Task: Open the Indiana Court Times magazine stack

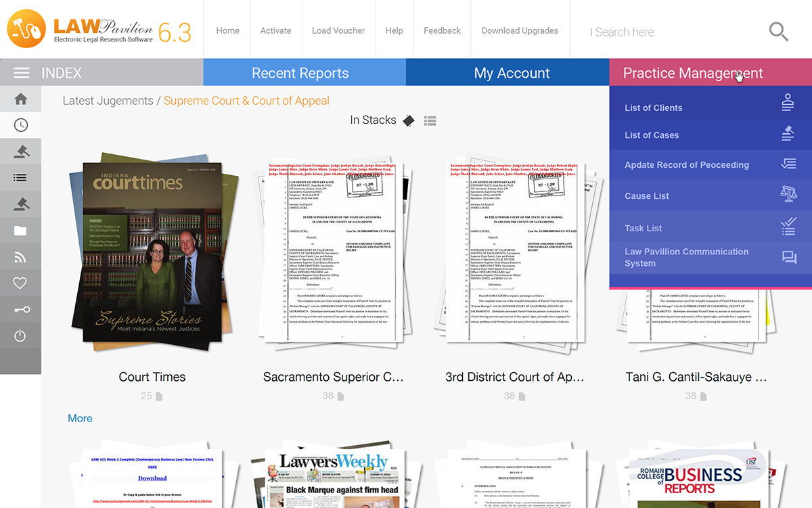Action: [154, 254]
